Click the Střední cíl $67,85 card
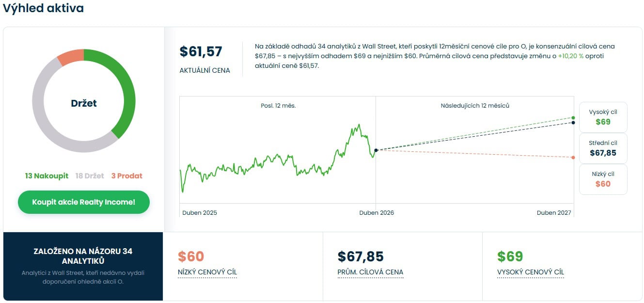 tap(603, 148)
